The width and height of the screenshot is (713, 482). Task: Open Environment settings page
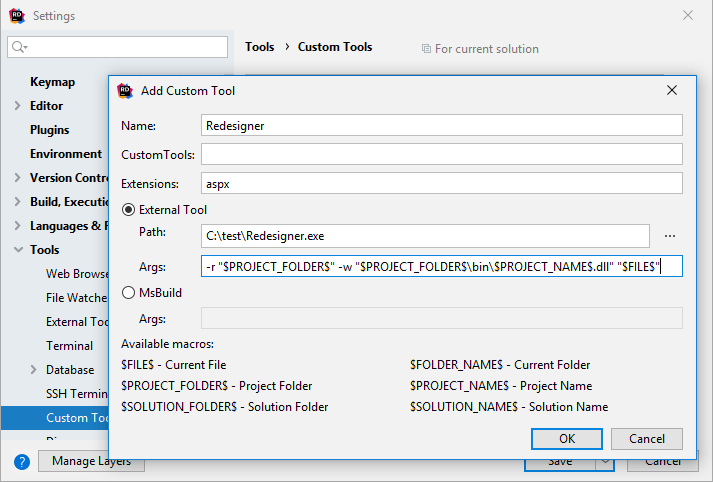pyautogui.click(x=66, y=154)
